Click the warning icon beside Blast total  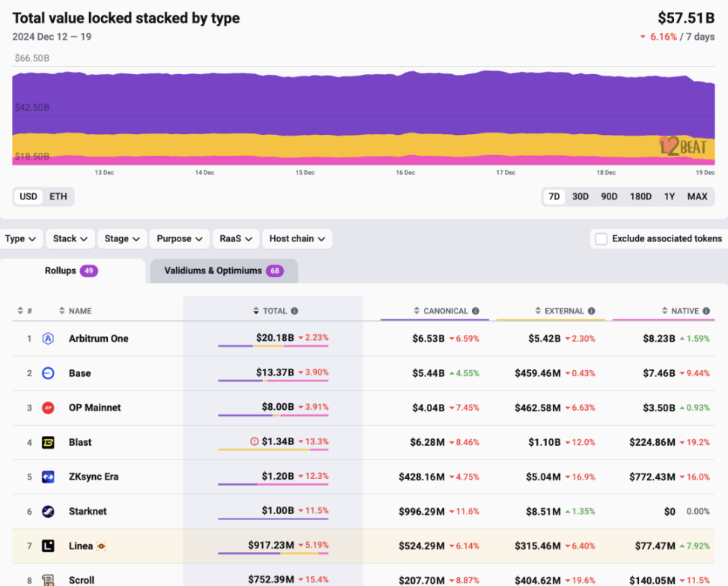pyautogui.click(x=254, y=442)
